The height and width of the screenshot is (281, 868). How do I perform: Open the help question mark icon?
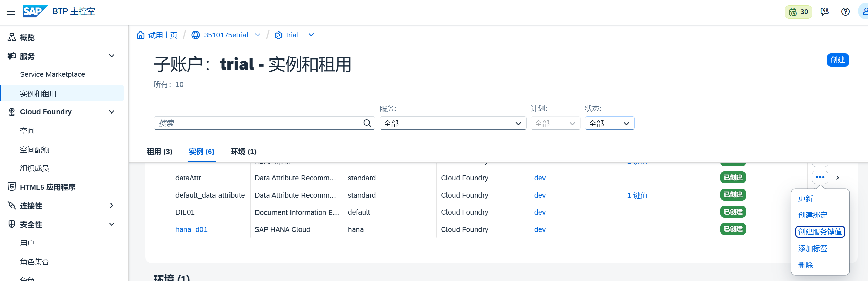pos(845,12)
